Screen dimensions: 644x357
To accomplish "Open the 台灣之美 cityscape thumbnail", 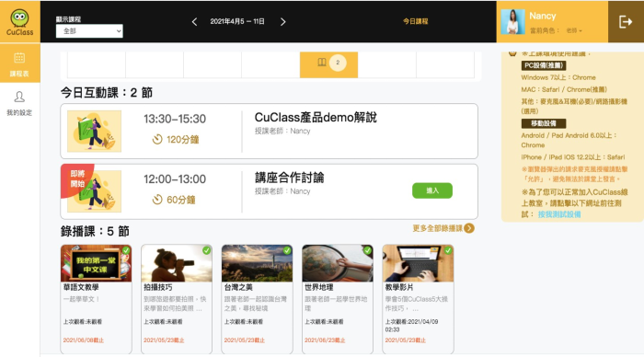I will click(x=257, y=263).
